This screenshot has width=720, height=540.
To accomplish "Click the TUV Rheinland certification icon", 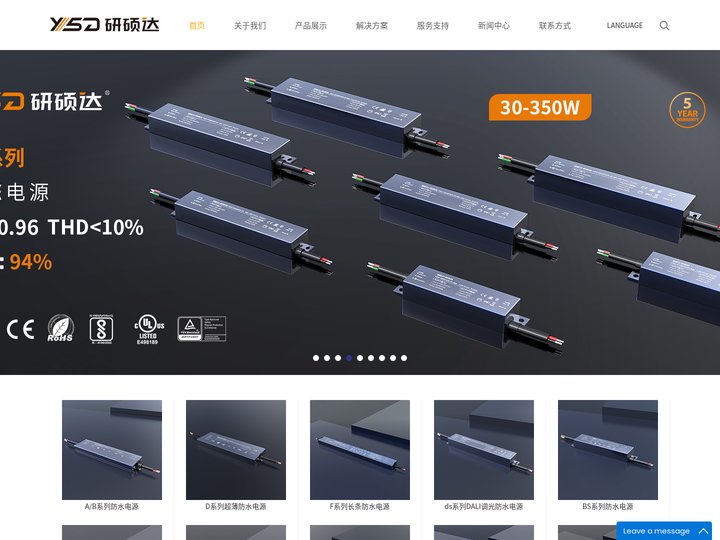I will tap(202, 329).
